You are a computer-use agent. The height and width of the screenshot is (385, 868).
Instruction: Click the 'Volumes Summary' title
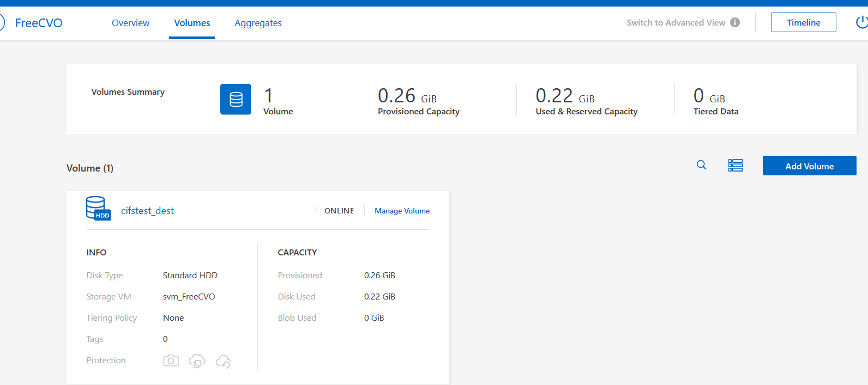pyautogui.click(x=128, y=92)
